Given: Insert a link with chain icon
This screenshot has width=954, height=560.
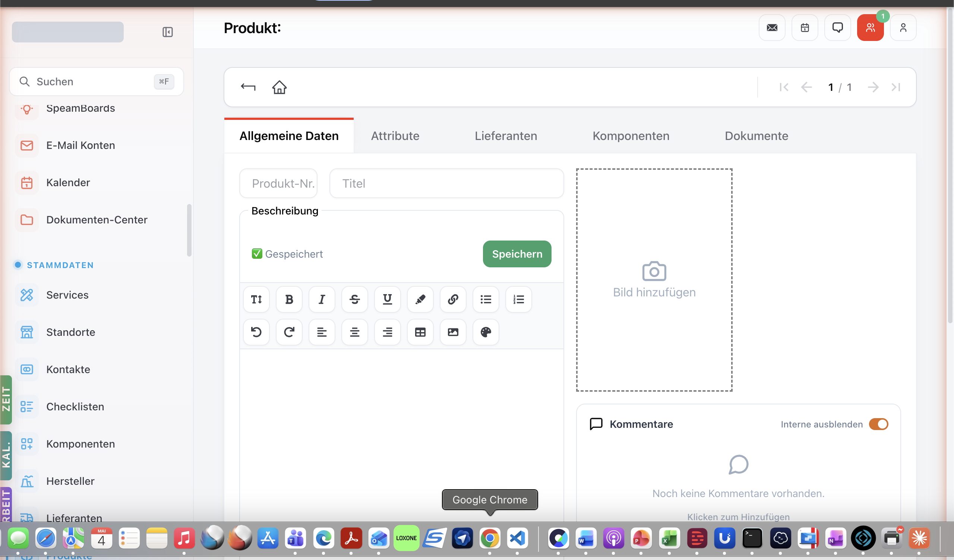Looking at the screenshot, I should pos(453,299).
